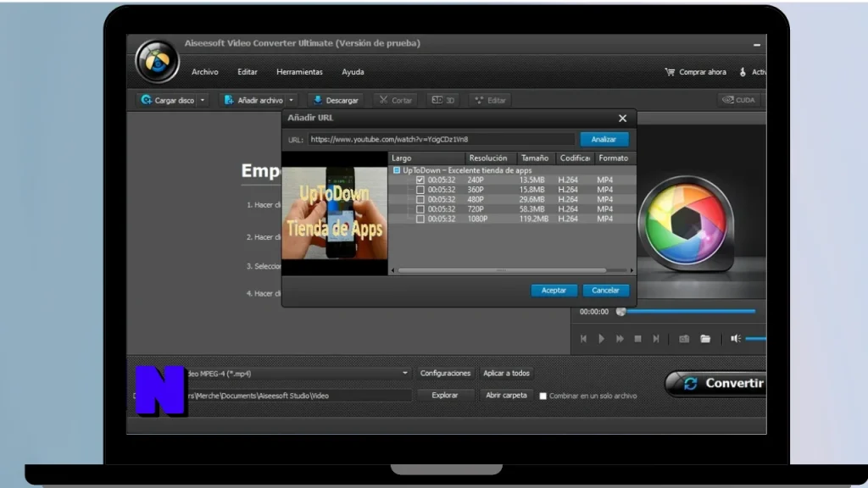The width and height of the screenshot is (868, 488).
Task: Click the scrollbar left arrow
Action: point(393,270)
